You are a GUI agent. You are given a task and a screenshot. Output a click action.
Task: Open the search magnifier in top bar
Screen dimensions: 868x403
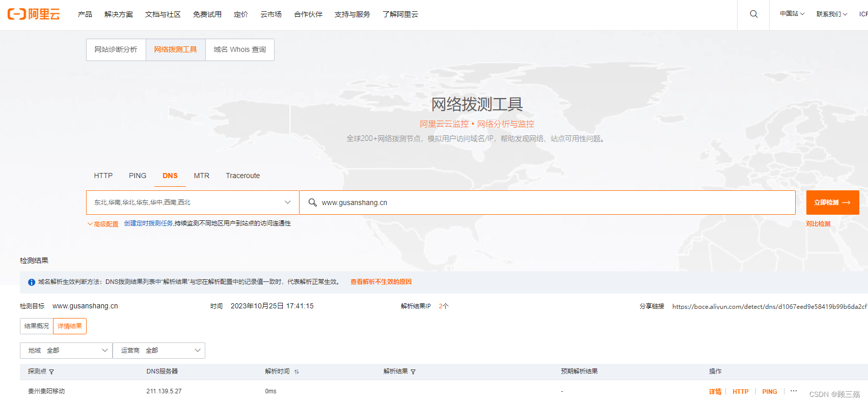[x=754, y=14]
